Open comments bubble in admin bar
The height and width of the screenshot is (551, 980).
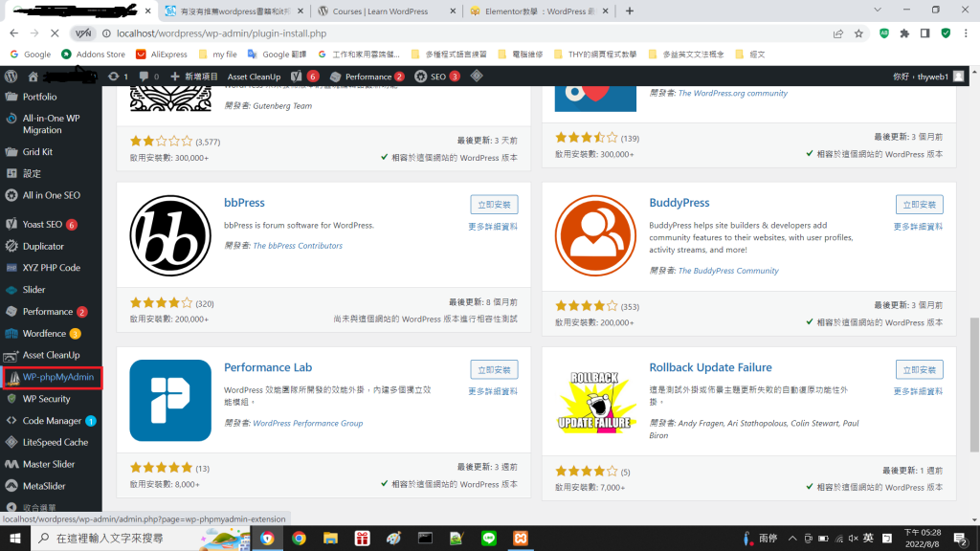(x=148, y=77)
